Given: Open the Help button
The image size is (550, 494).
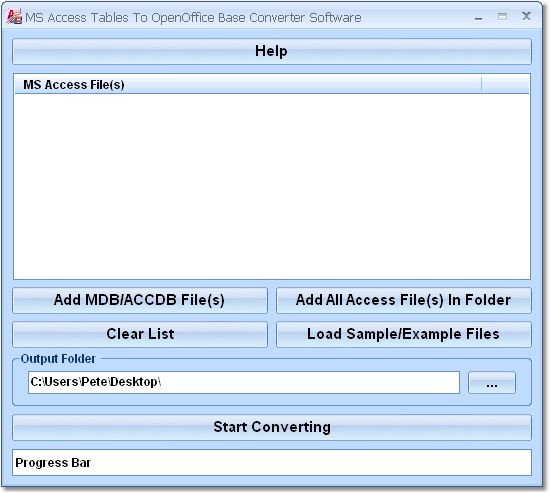Looking at the screenshot, I should tap(272, 51).
